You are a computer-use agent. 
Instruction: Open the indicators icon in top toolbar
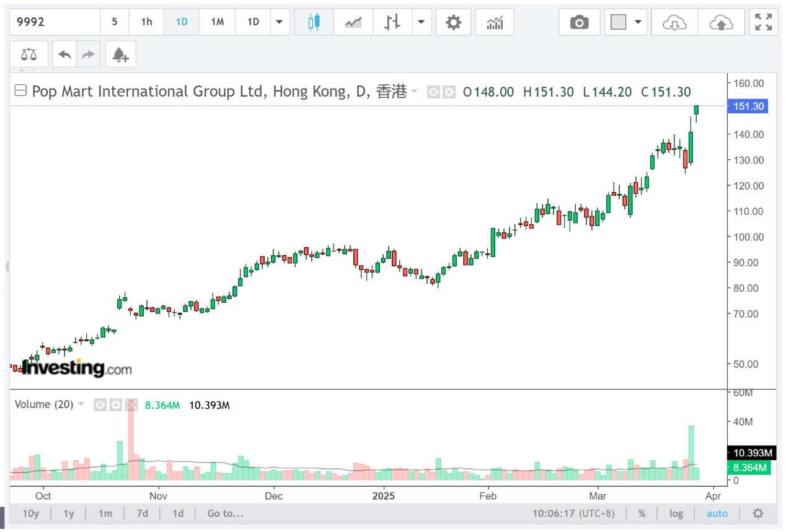pyautogui.click(x=495, y=22)
